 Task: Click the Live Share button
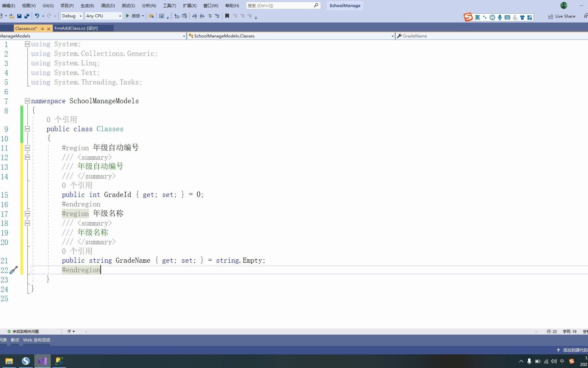pos(562,16)
